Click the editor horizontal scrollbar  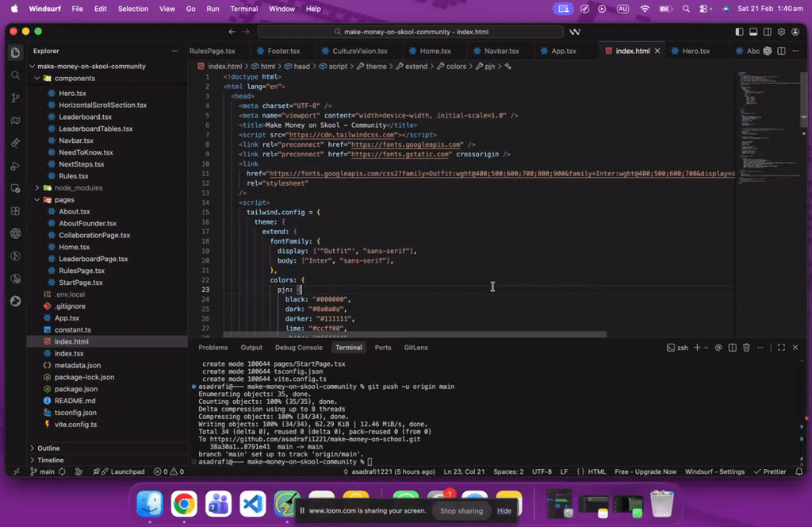pyautogui.click(x=415, y=334)
